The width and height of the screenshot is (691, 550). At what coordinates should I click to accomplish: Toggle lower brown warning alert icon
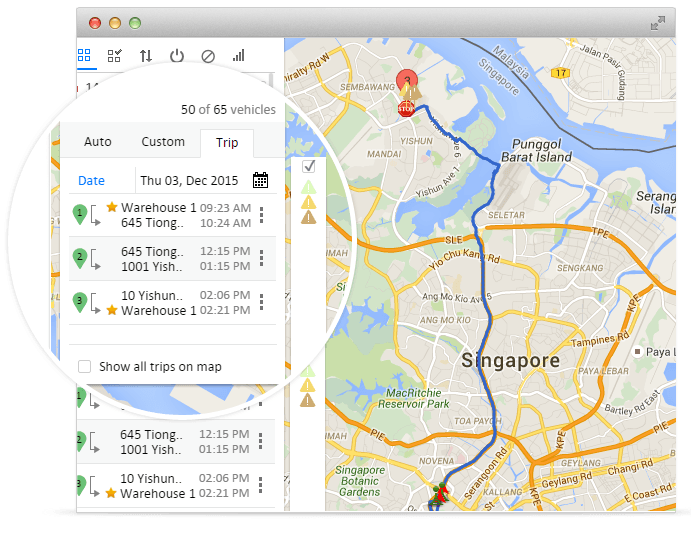point(308,400)
